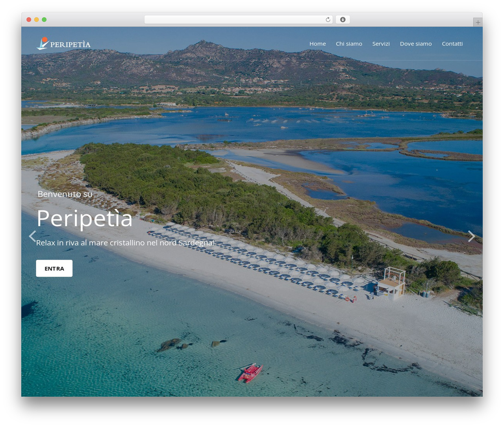Click the ENTRA button
Viewport: 504px width, 427px height.
(54, 268)
